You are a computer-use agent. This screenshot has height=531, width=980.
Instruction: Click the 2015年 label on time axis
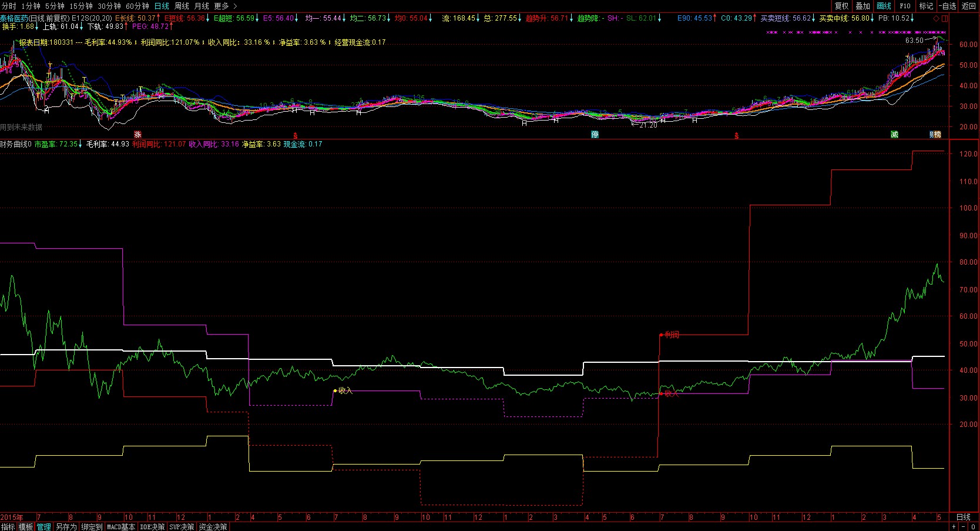click(x=12, y=517)
